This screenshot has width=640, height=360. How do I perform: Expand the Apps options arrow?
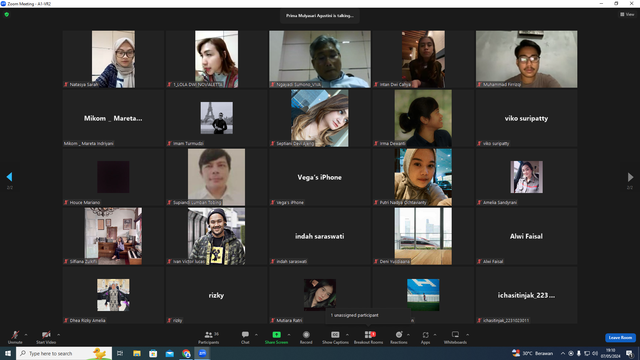click(435, 335)
